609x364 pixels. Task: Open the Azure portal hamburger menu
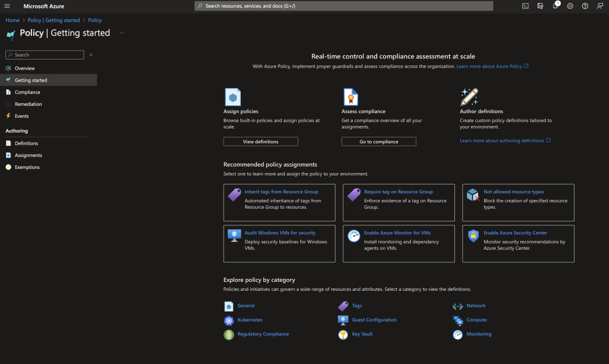click(x=7, y=6)
